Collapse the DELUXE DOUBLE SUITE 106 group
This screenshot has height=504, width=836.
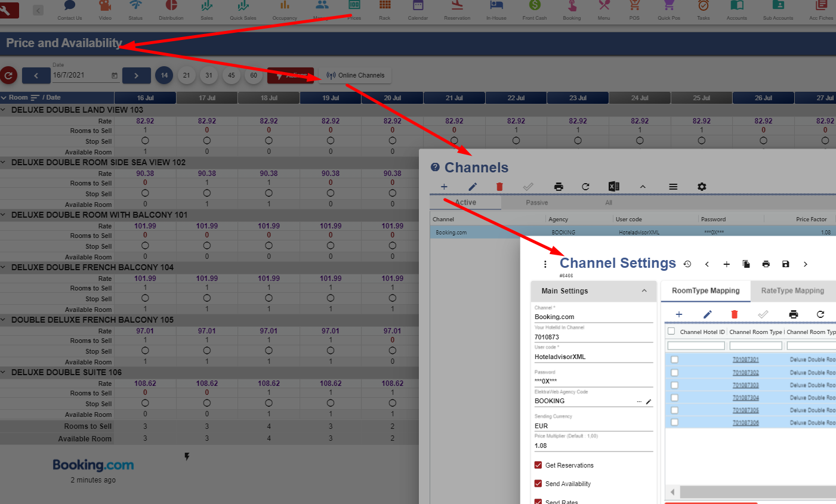(x=4, y=372)
